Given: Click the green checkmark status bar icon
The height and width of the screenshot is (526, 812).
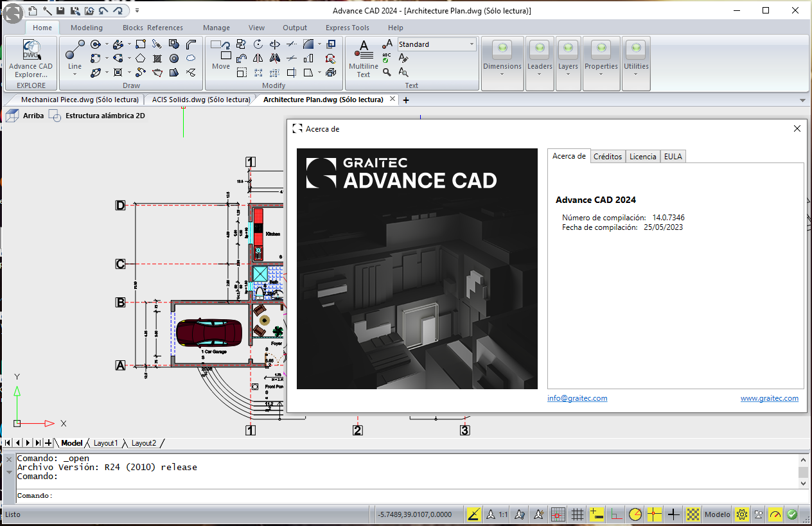Looking at the screenshot, I should [x=792, y=514].
